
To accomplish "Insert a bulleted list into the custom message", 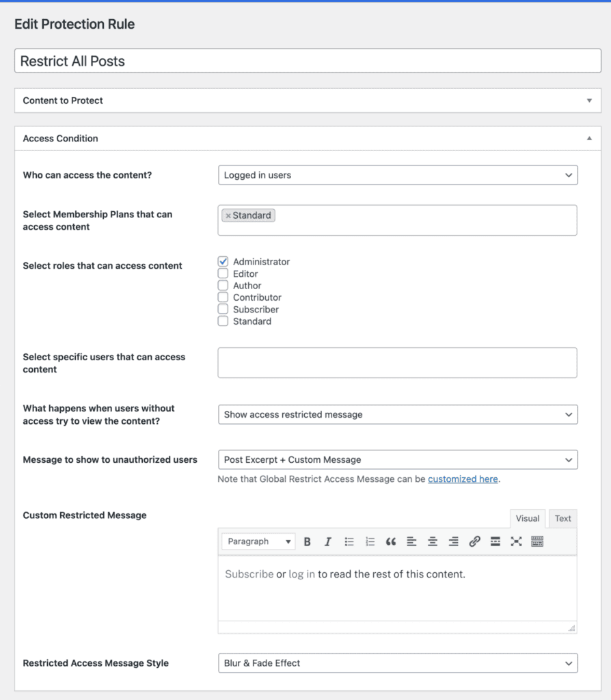I will point(349,541).
